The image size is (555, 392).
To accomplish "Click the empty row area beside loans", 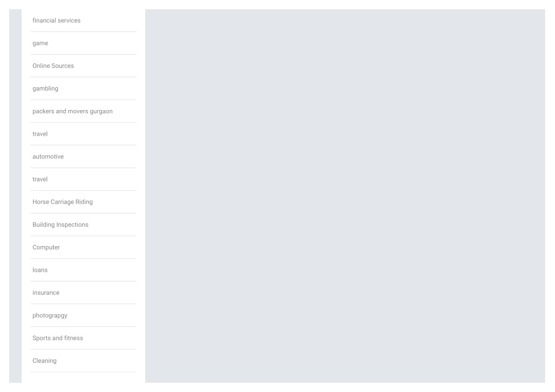I will pyautogui.click(x=92, y=270).
